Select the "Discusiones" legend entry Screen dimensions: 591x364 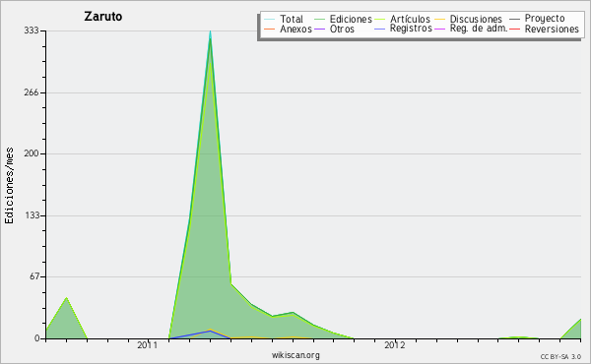click(x=476, y=19)
